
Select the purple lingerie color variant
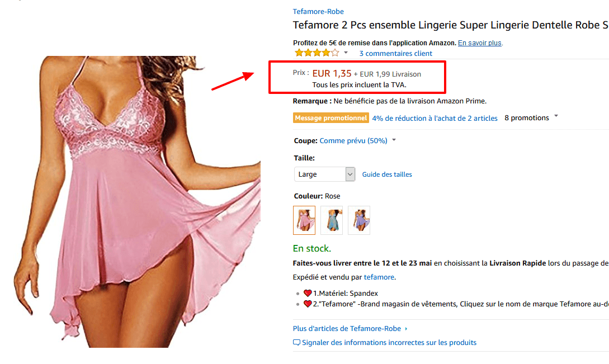pos(358,220)
